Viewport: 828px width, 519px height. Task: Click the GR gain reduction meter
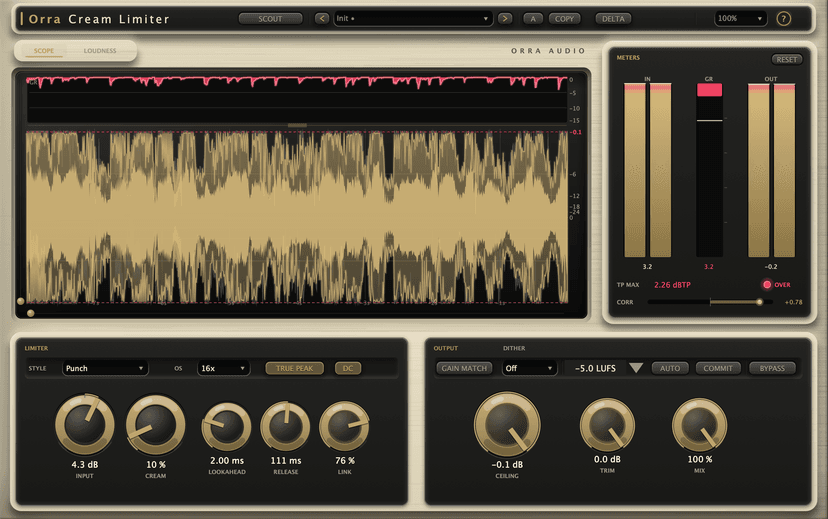point(709,170)
